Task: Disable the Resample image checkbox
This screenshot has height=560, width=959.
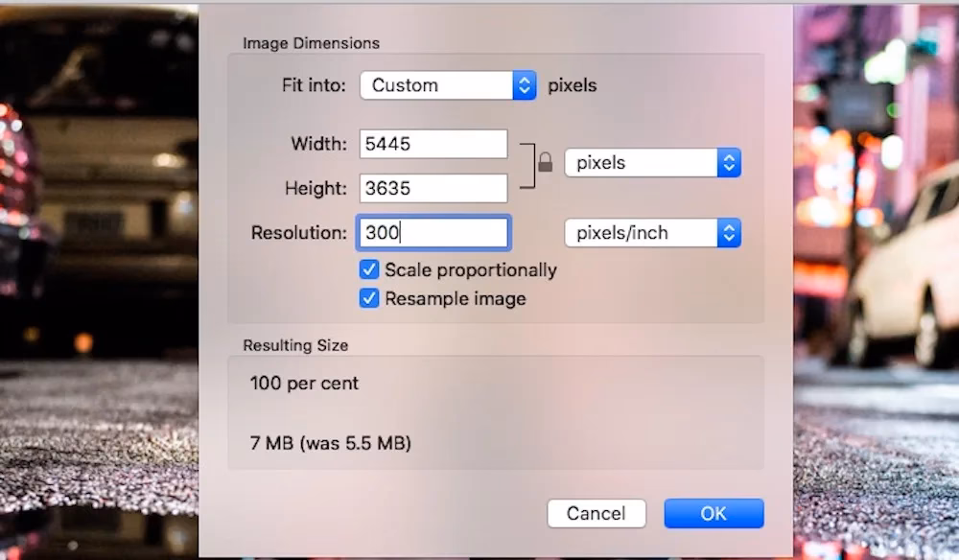Action: tap(369, 299)
